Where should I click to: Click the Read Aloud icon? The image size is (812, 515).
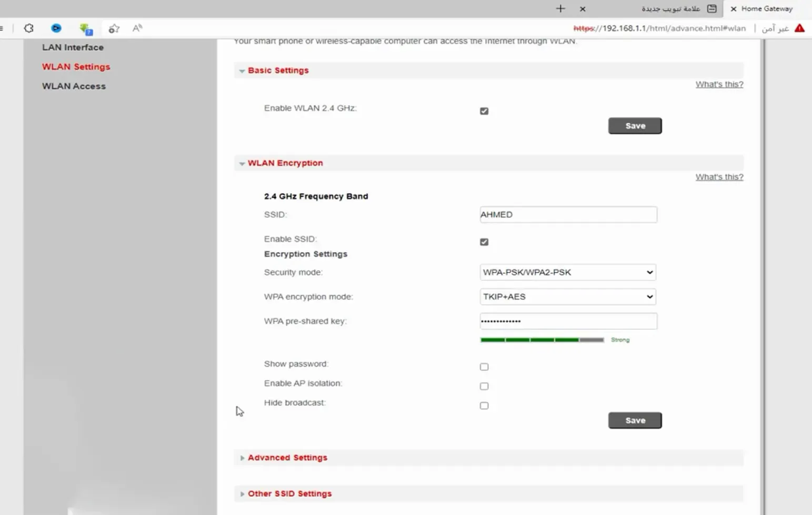pos(137,28)
